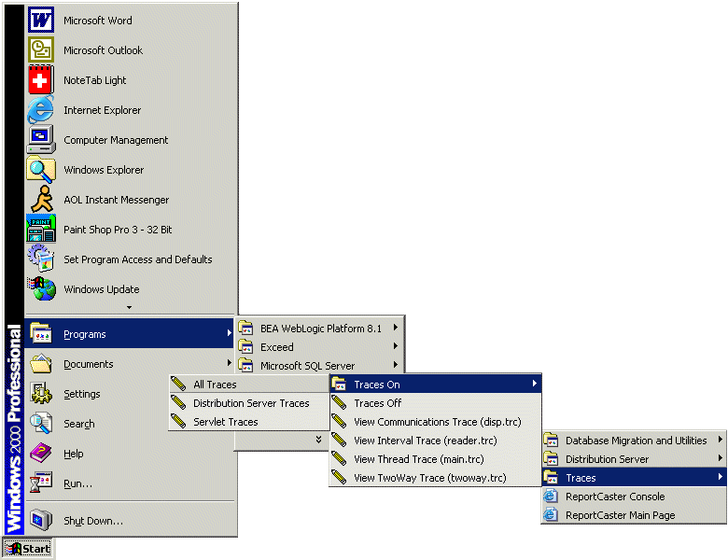Expand the Exceed submenu arrow

tap(395, 346)
